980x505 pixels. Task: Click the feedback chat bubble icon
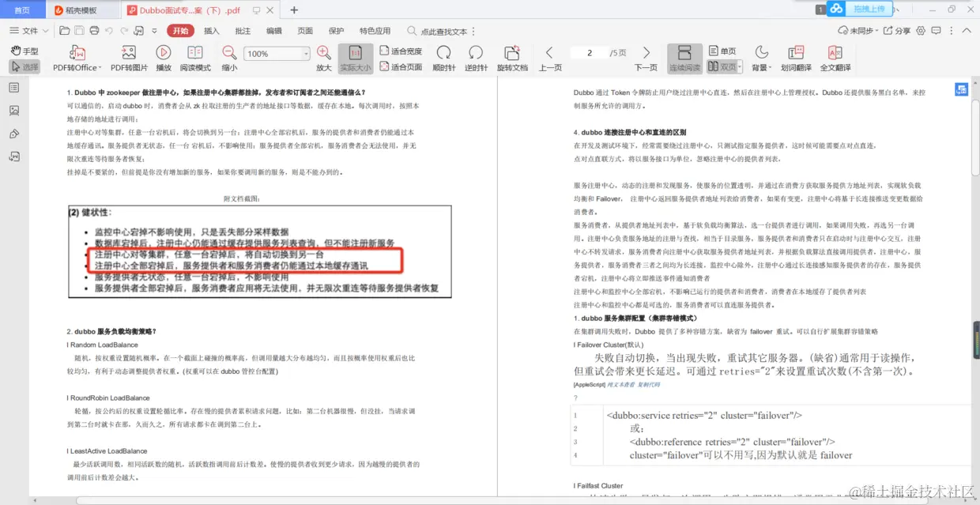coord(937,31)
